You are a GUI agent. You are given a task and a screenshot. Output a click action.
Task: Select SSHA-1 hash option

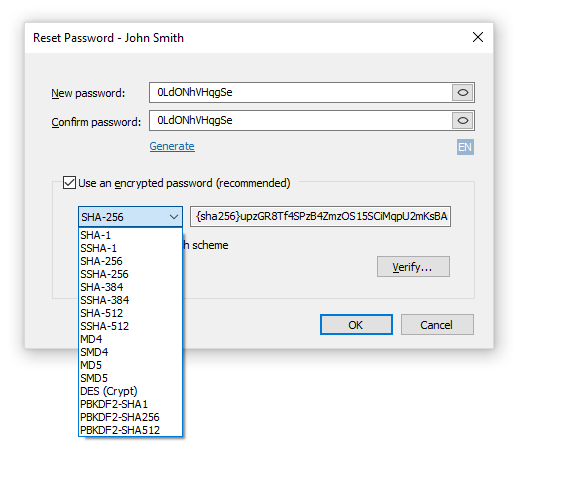130,248
